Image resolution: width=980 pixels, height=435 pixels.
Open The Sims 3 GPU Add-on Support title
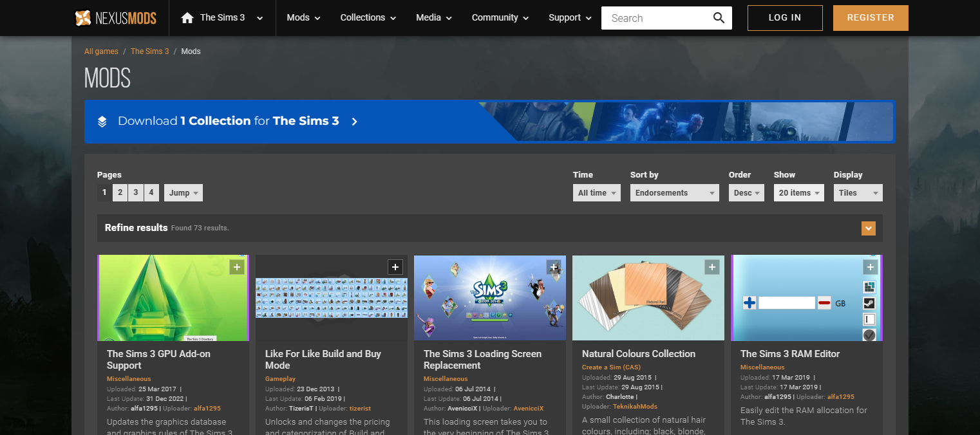(158, 360)
